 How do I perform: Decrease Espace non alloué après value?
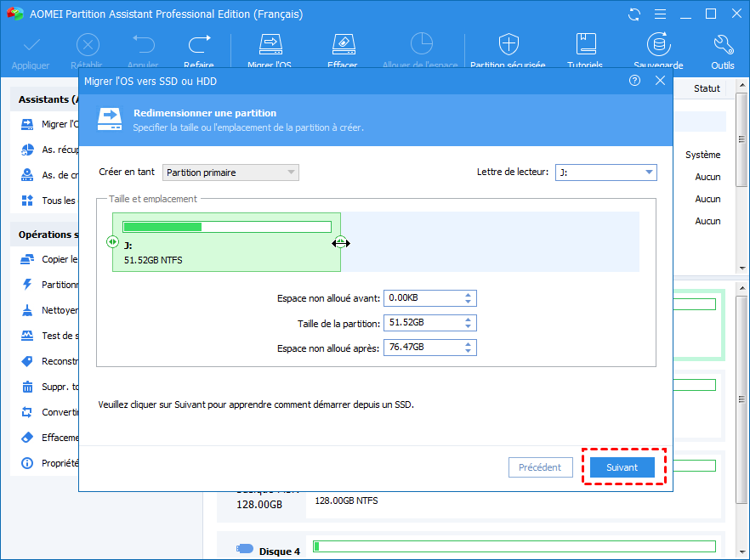pyautogui.click(x=468, y=351)
